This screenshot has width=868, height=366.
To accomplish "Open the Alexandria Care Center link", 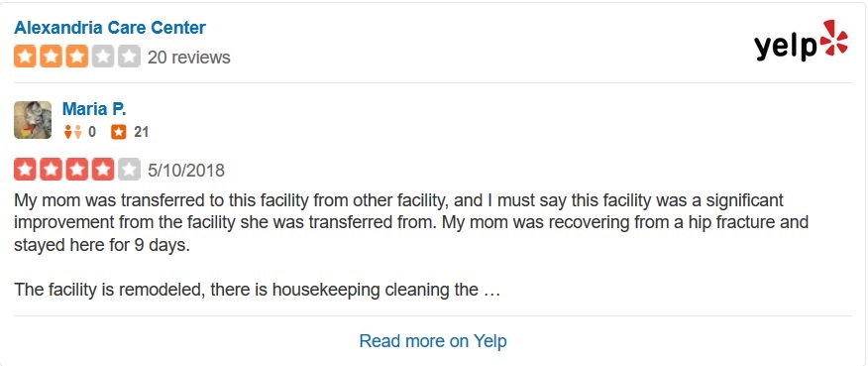I will [x=110, y=27].
